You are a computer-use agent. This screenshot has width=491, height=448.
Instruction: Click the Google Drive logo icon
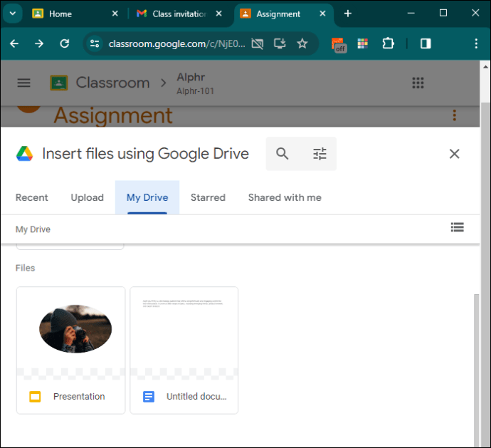point(24,154)
